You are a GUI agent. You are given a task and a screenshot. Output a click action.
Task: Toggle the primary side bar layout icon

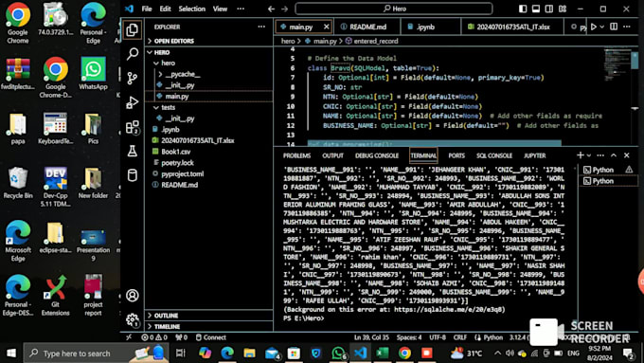coord(523,9)
